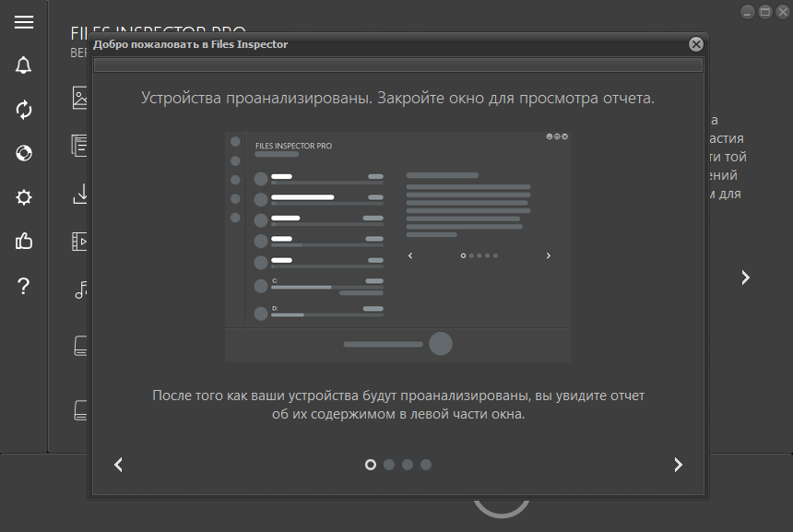Click the circular arrows refresh icon

point(24,110)
